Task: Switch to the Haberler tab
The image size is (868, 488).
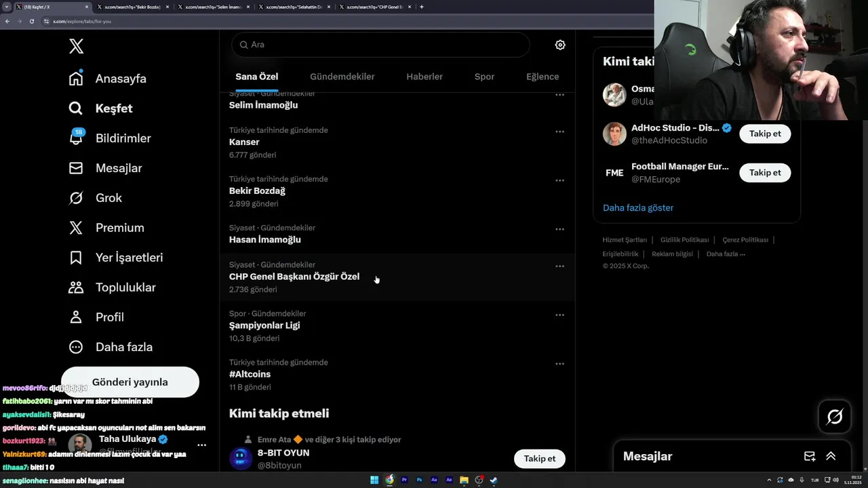Action: [x=425, y=77]
